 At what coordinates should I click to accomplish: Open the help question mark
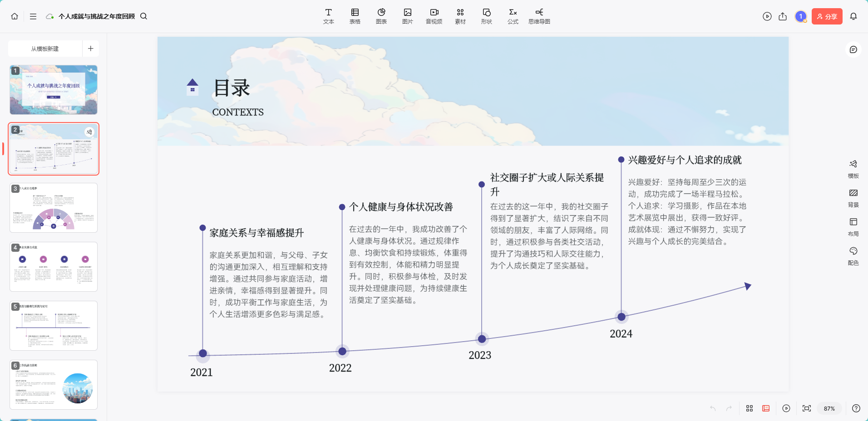856,408
